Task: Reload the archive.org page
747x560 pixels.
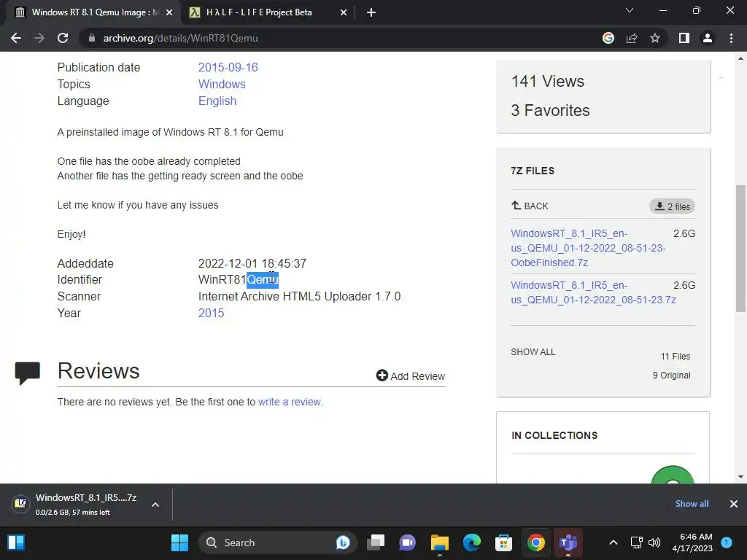Action: pyautogui.click(x=63, y=38)
